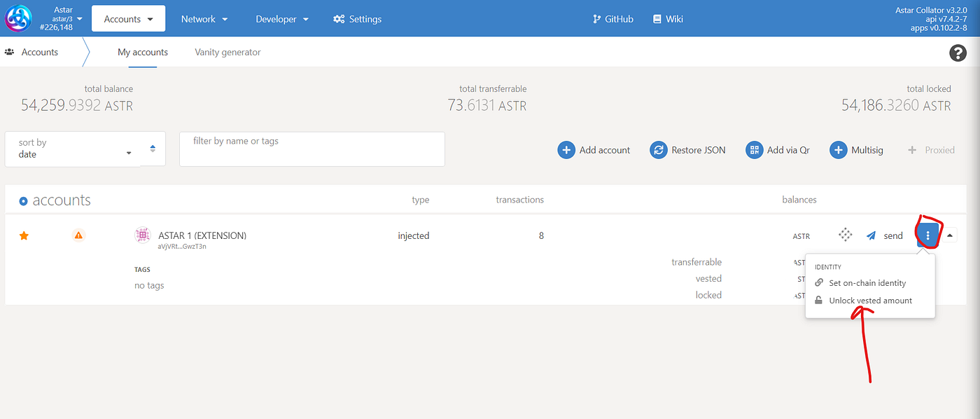Viewport: 980px width, 419px height.
Task: Click the Add account button
Action: [594, 150]
